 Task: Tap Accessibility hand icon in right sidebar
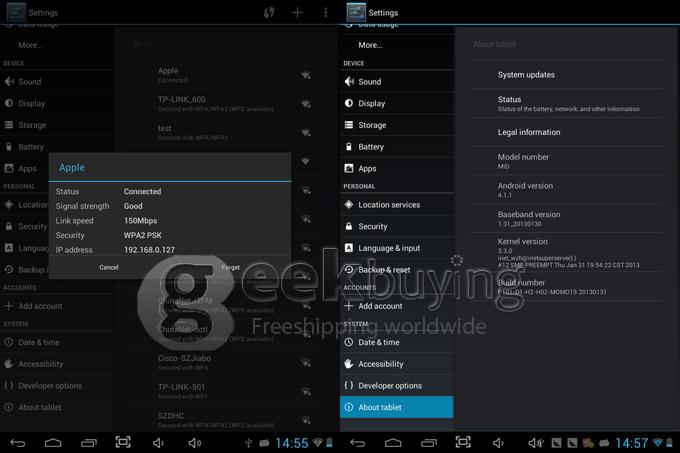[349, 364]
